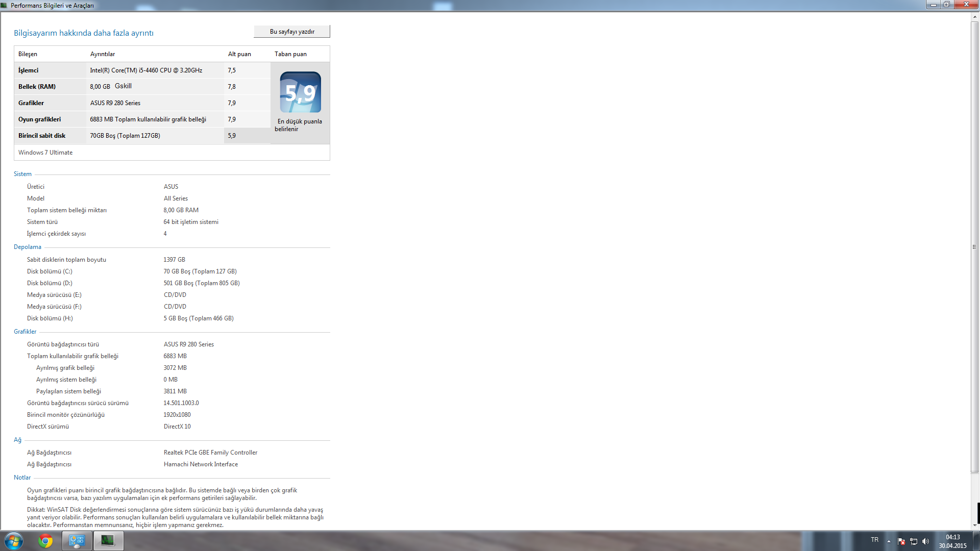Click the Show Desktop strip
This screenshot has width=980, height=551.
coord(976,541)
